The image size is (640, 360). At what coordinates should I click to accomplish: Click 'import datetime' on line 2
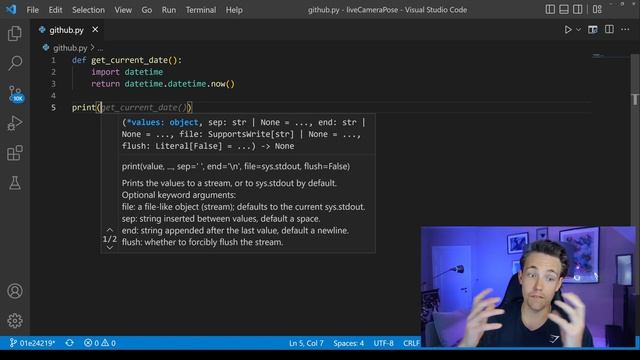click(127, 72)
